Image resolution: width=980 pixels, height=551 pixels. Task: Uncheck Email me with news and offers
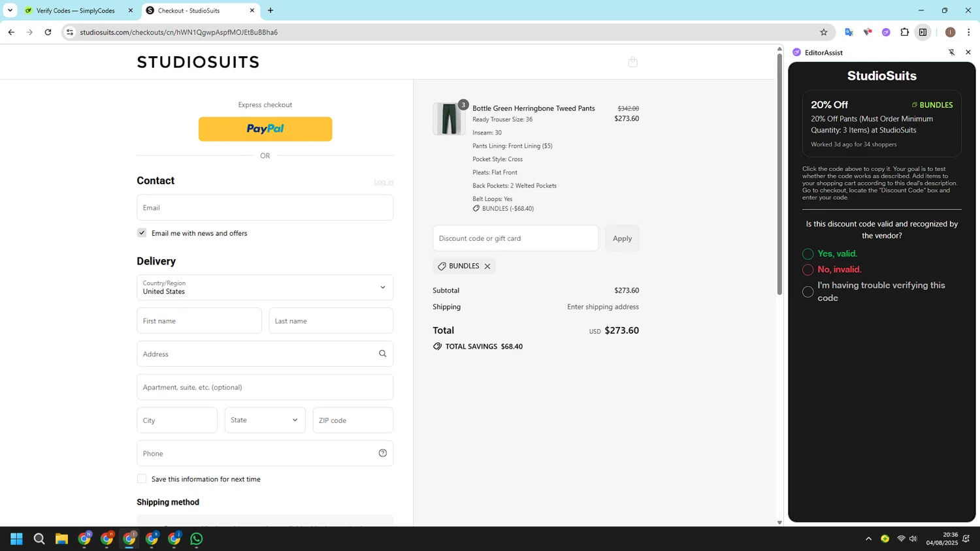[142, 233]
